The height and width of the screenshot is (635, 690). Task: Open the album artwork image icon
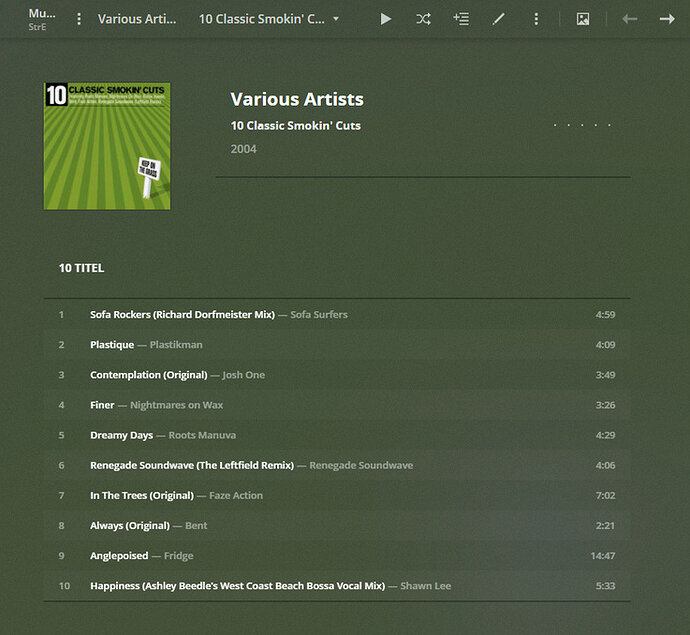[x=583, y=19]
